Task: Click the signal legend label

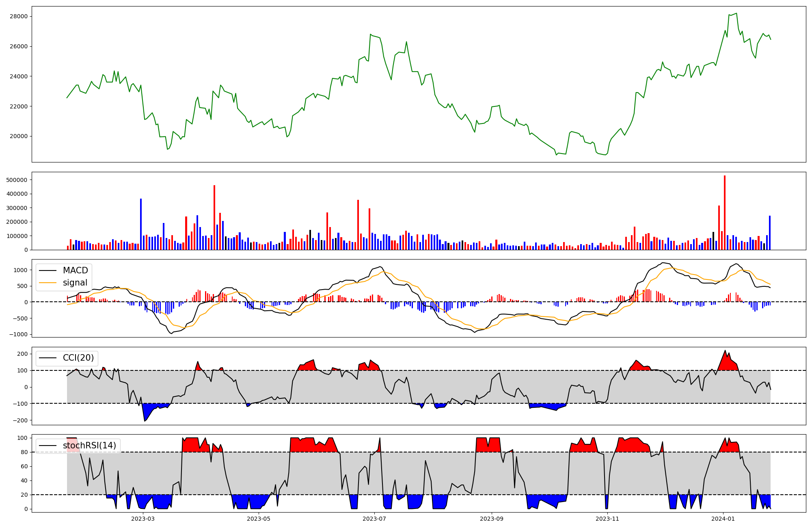Action: (x=75, y=283)
